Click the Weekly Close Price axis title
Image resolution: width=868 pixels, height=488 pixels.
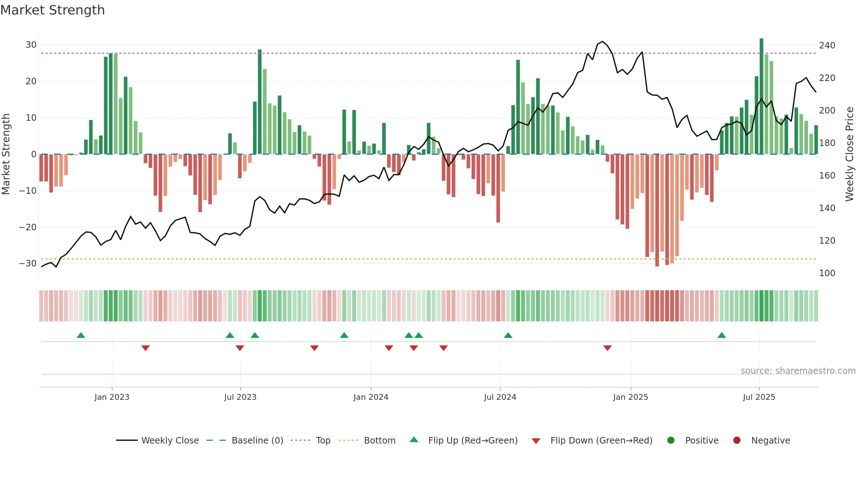(x=850, y=154)
